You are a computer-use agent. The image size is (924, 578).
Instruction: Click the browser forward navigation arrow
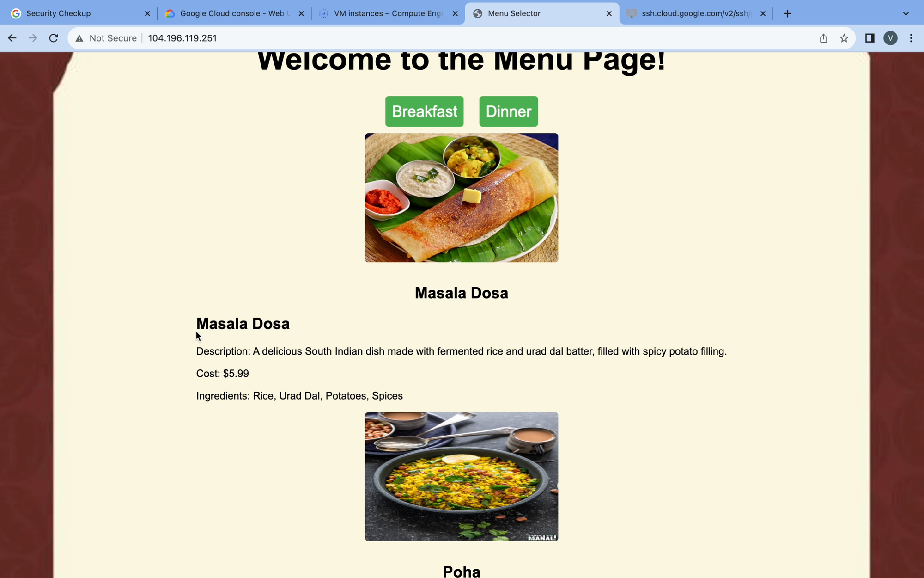pyautogui.click(x=32, y=38)
